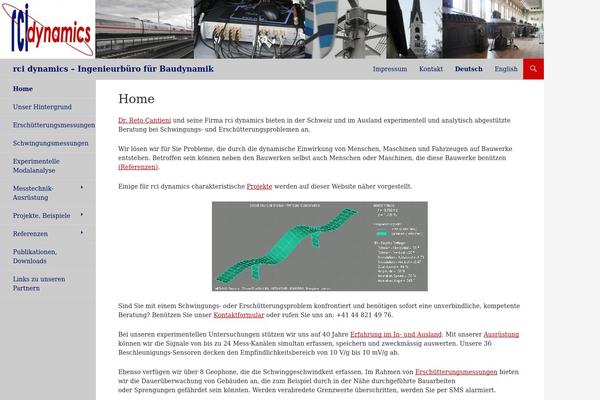Click the phone number +41 44 821 49 76
The image size is (600, 400).
tap(364, 315)
